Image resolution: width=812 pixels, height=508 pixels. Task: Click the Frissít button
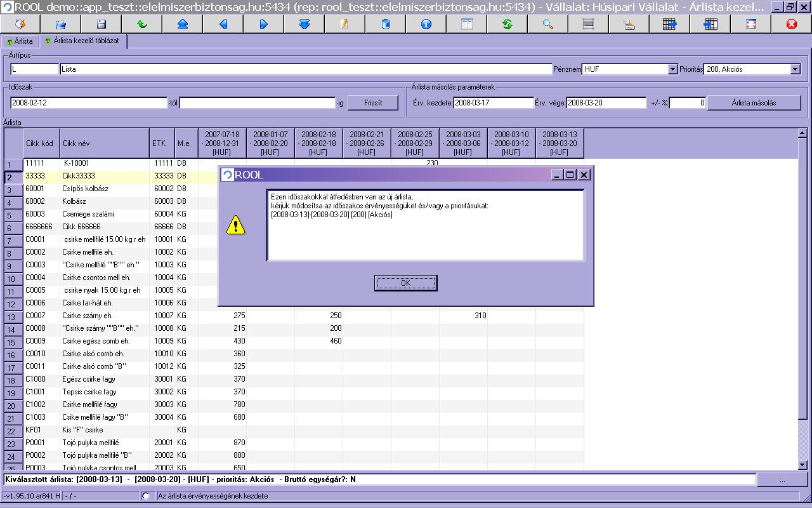tap(373, 103)
